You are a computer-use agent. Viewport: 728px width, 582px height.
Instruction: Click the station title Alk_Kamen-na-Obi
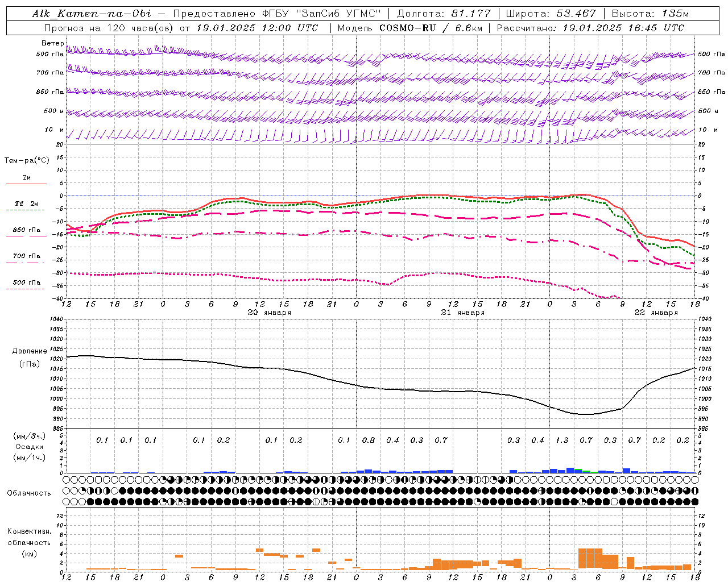[92, 14]
